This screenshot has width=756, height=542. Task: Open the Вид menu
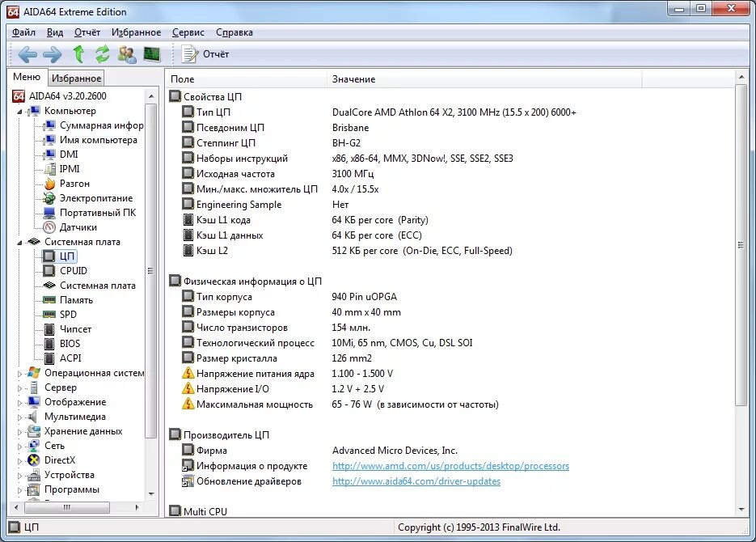click(x=55, y=32)
